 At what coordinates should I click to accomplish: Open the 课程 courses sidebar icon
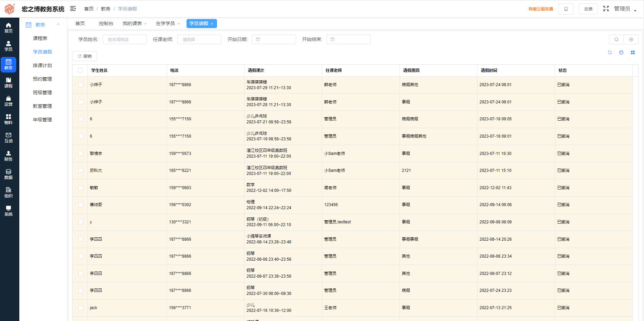click(8, 83)
